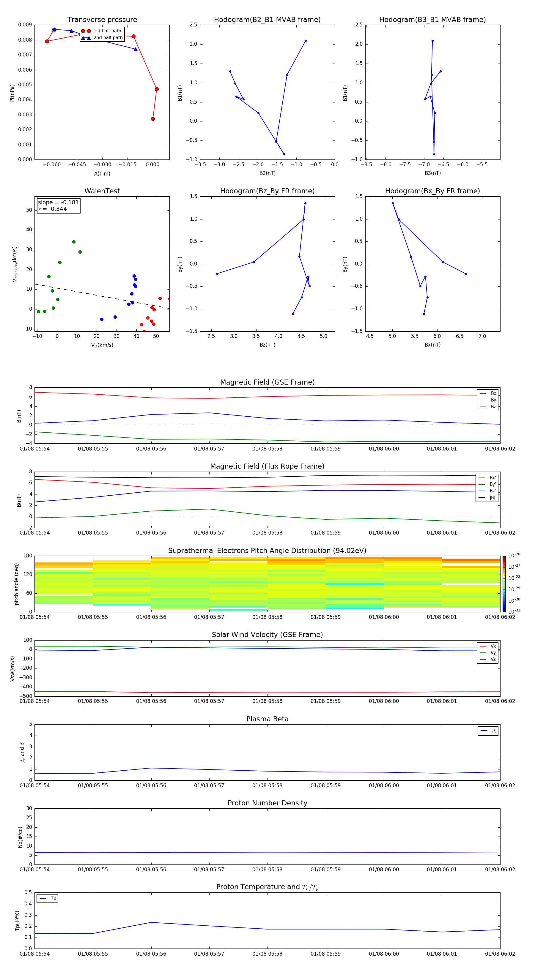Click the 'Tp(10^6K)' y-axis label

tap(18, 921)
